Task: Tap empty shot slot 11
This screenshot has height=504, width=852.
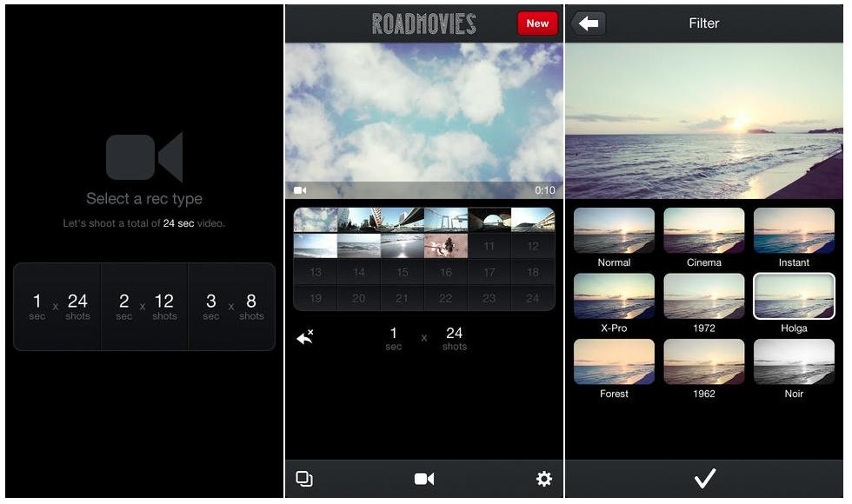Action: coord(489,246)
